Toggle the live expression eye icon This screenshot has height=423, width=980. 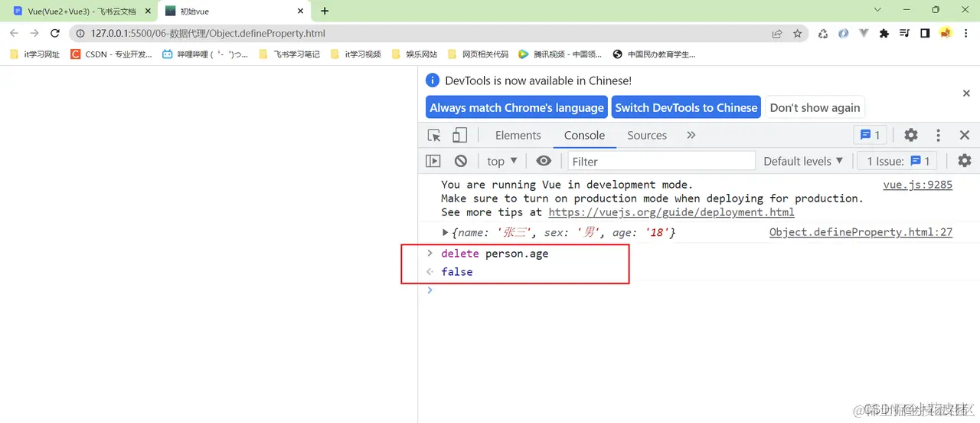click(x=544, y=161)
